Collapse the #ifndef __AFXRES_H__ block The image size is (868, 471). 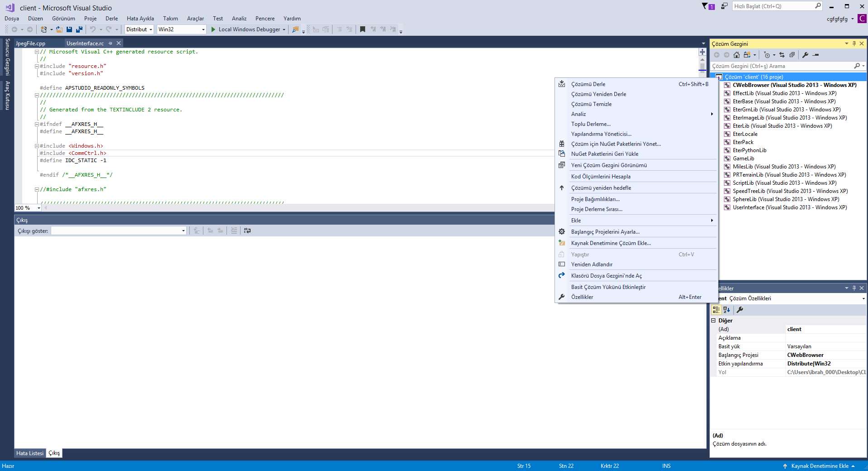(37, 124)
